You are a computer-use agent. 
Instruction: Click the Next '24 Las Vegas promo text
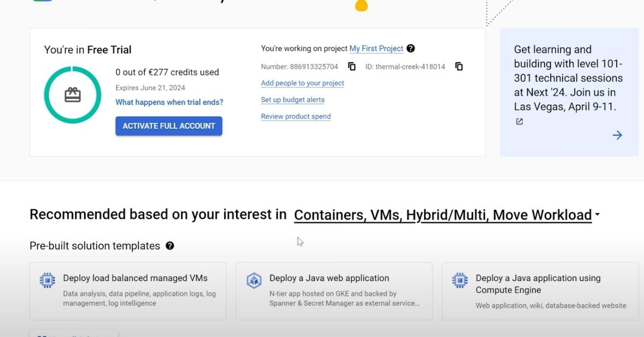(x=568, y=78)
